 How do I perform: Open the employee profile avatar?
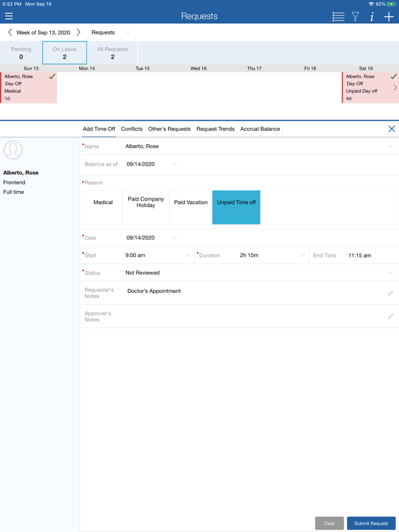[x=13, y=150]
